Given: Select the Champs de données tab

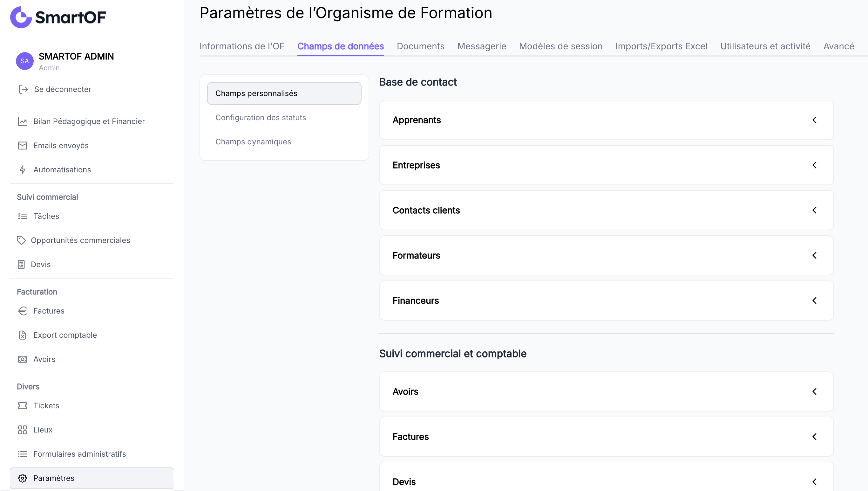Looking at the screenshot, I should (x=340, y=46).
